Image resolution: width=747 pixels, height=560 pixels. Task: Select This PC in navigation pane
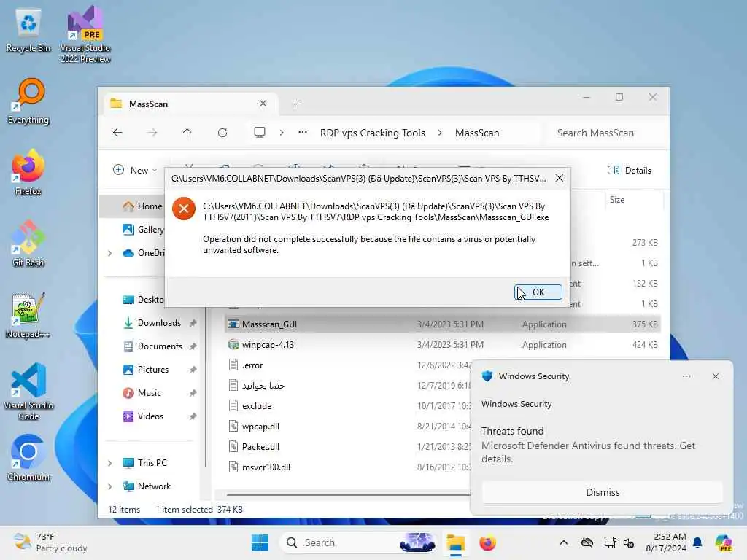tap(152, 463)
